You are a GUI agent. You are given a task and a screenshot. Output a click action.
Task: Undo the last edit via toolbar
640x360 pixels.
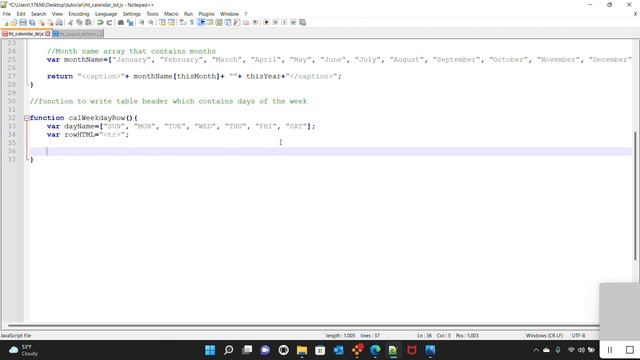[100, 22]
